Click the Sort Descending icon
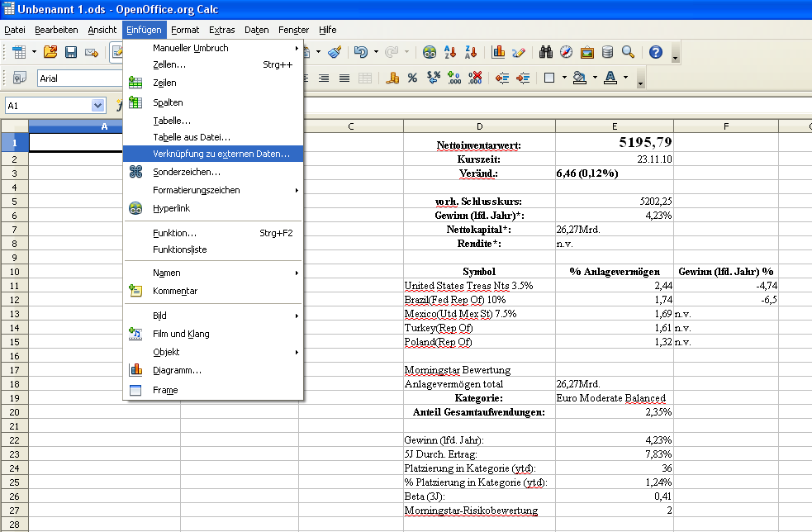The height and width of the screenshot is (532, 812). [472, 52]
